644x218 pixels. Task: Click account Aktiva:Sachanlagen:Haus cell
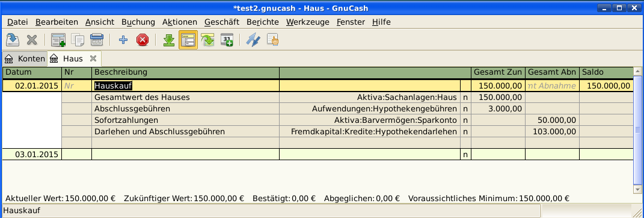point(370,98)
